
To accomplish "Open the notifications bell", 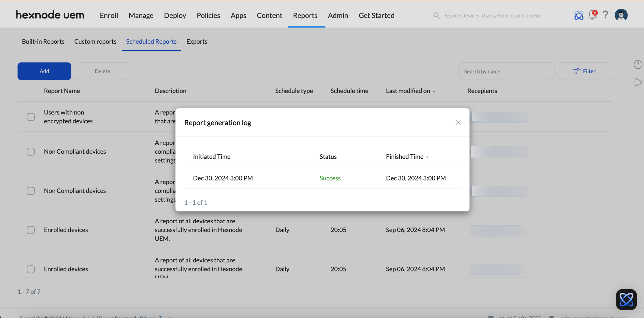I will coord(592,15).
